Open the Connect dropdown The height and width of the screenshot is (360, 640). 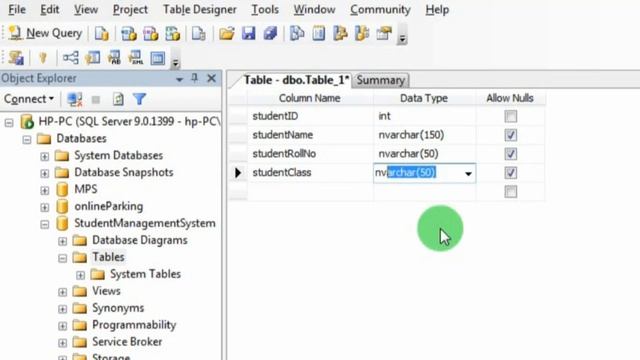point(29,99)
